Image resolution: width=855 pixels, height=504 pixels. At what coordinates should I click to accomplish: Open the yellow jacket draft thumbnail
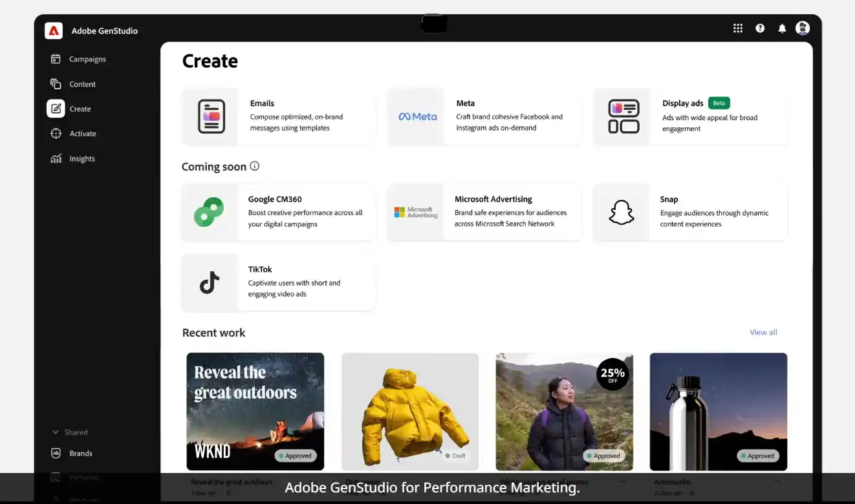(x=410, y=411)
